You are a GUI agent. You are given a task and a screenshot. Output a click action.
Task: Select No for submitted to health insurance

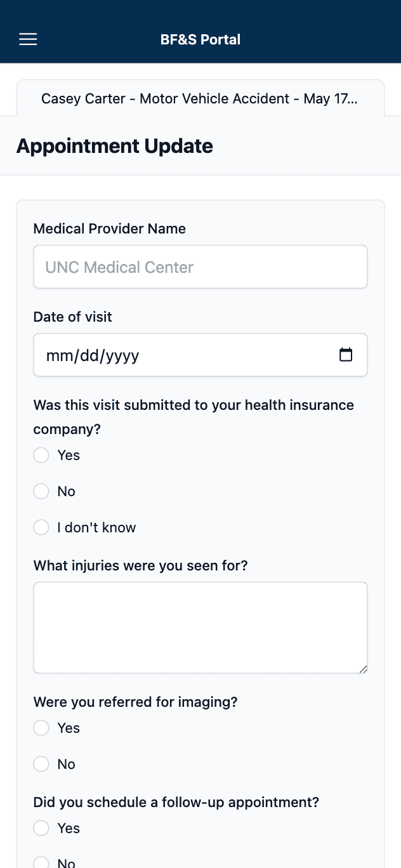pyautogui.click(x=41, y=492)
